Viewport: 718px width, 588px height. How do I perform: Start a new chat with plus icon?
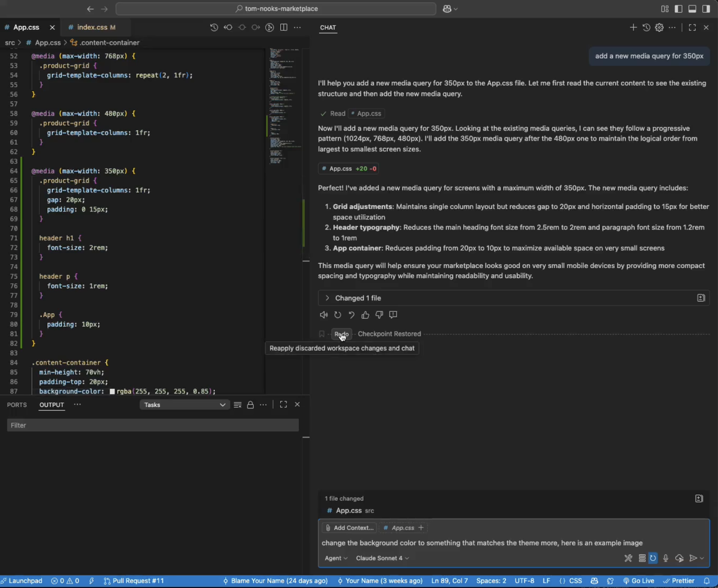coord(633,27)
